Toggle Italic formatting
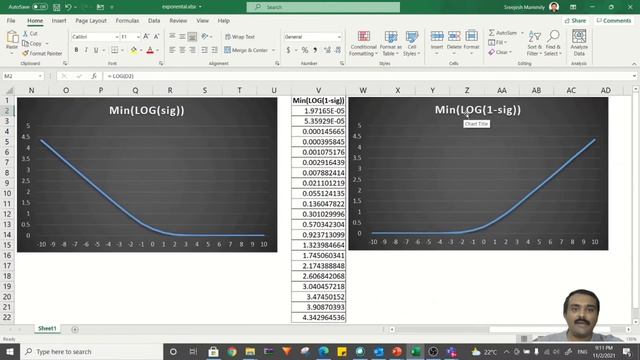640x360 pixels. pos(86,50)
